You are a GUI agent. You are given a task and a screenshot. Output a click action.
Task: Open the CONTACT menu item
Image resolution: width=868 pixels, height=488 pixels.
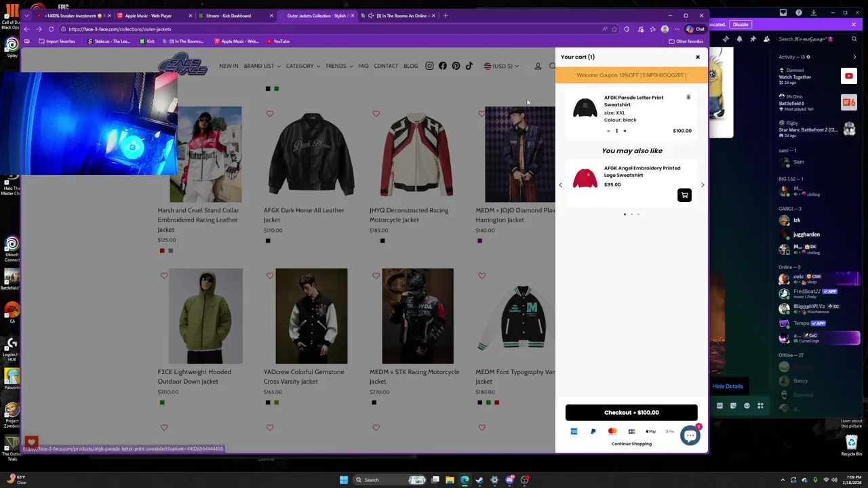(x=386, y=66)
